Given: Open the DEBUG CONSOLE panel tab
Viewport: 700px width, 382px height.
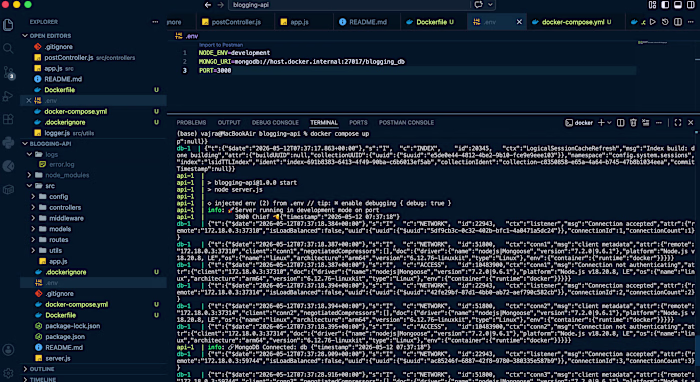Looking at the screenshot, I should click(275, 123).
